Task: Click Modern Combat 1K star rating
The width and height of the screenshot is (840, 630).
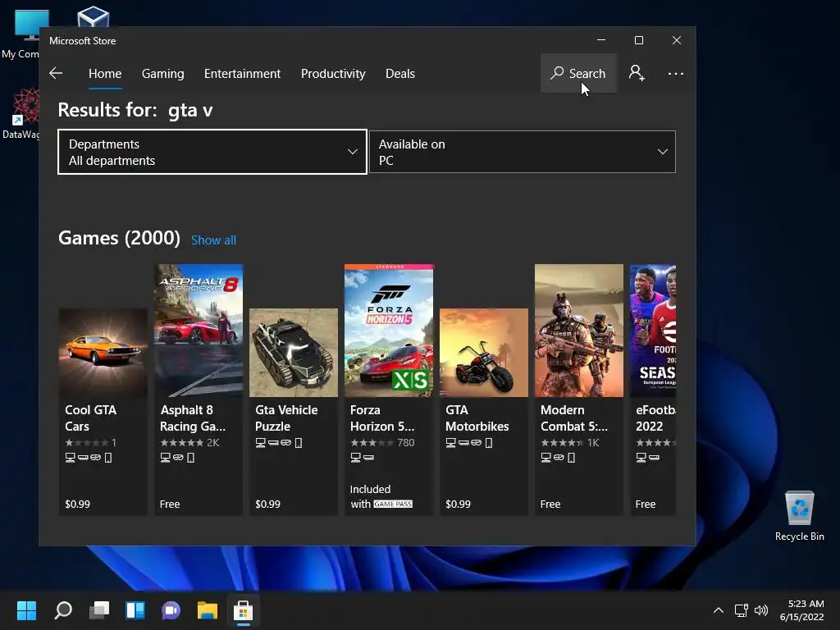Action: coord(570,442)
